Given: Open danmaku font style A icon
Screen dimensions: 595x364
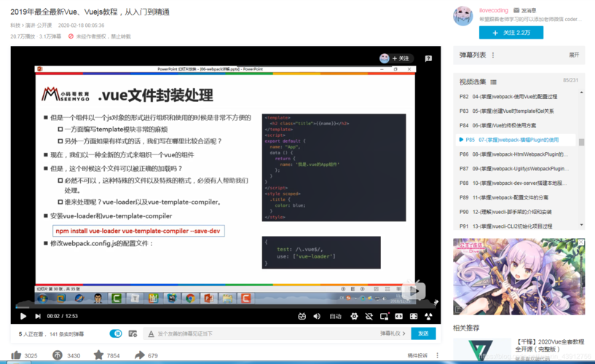Looking at the screenshot, I should click(151, 333).
